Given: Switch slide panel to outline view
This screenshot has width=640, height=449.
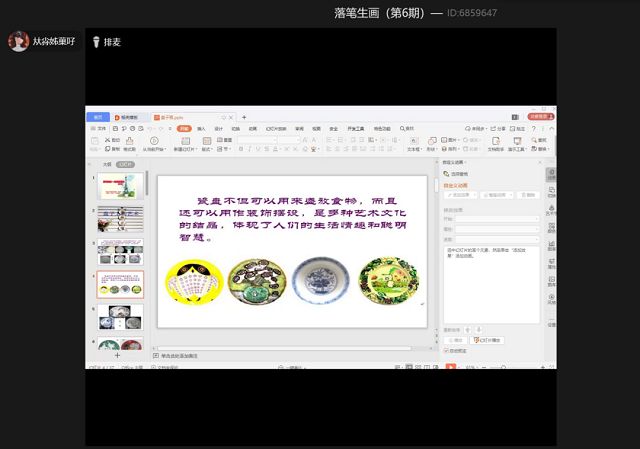Looking at the screenshot, I should (x=107, y=164).
